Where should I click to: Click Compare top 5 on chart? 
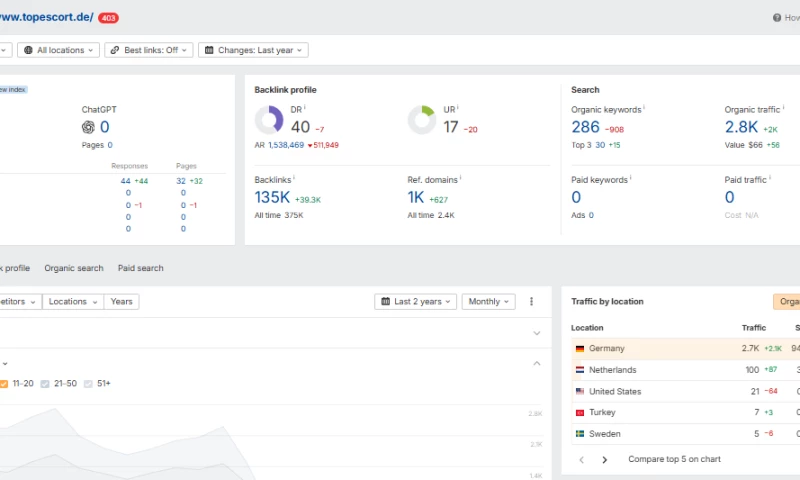coord(674,459)
